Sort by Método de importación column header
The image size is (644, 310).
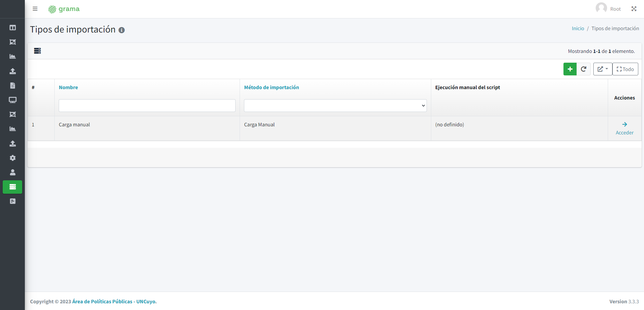click(271, 87)
